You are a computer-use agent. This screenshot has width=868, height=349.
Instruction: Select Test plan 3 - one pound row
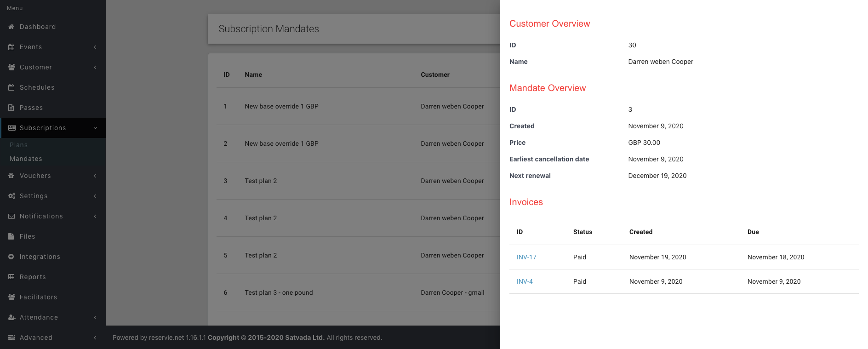358,292
